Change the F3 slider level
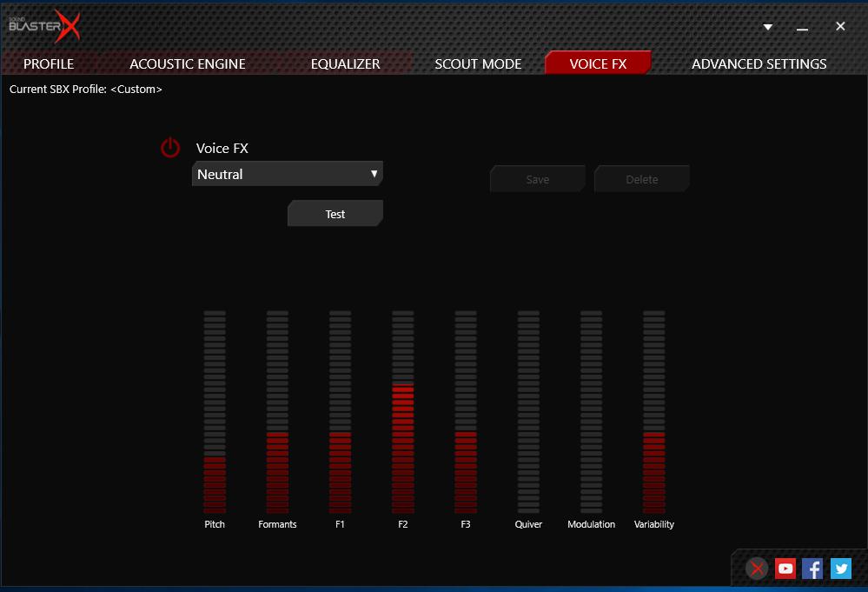 click(466, 412)
